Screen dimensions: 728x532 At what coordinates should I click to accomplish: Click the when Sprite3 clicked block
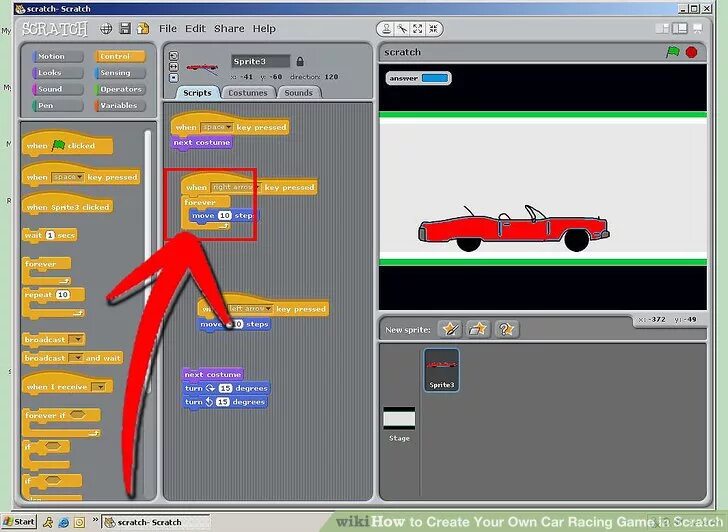point(67,204)
